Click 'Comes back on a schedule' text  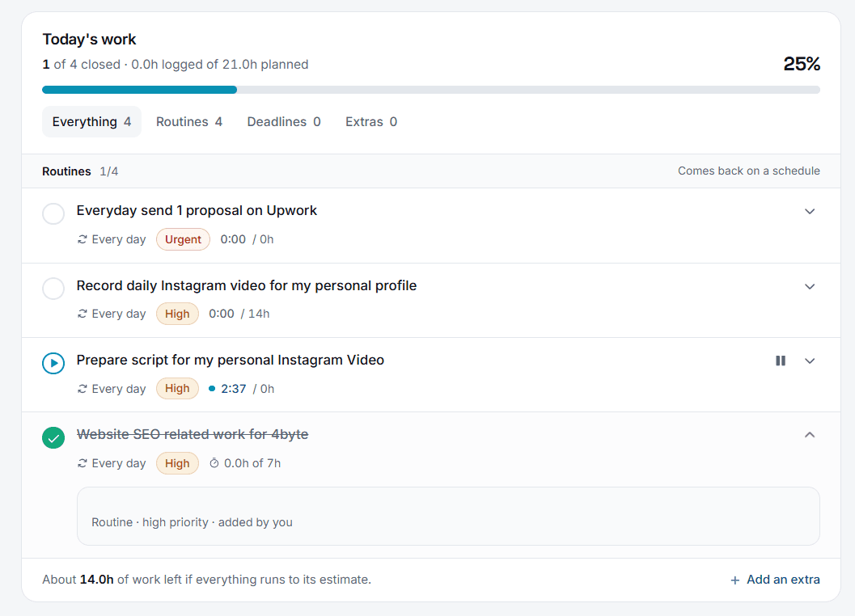pyautogui.click(x=749, y=171)
